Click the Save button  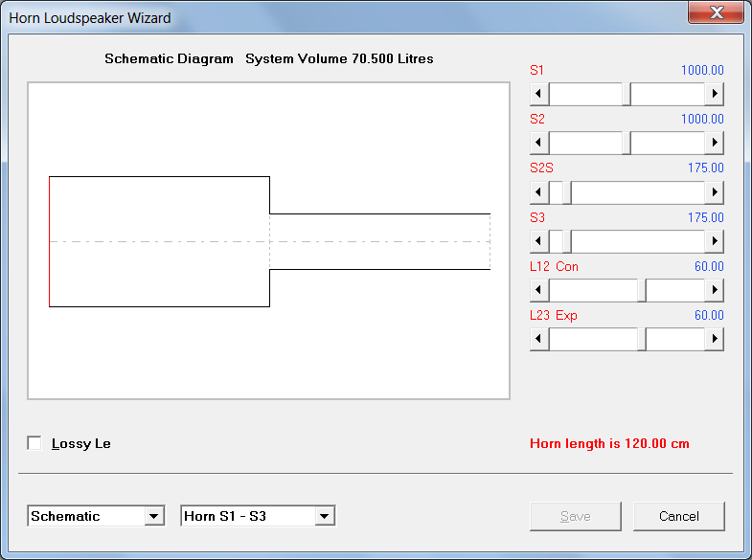point(576,516)
